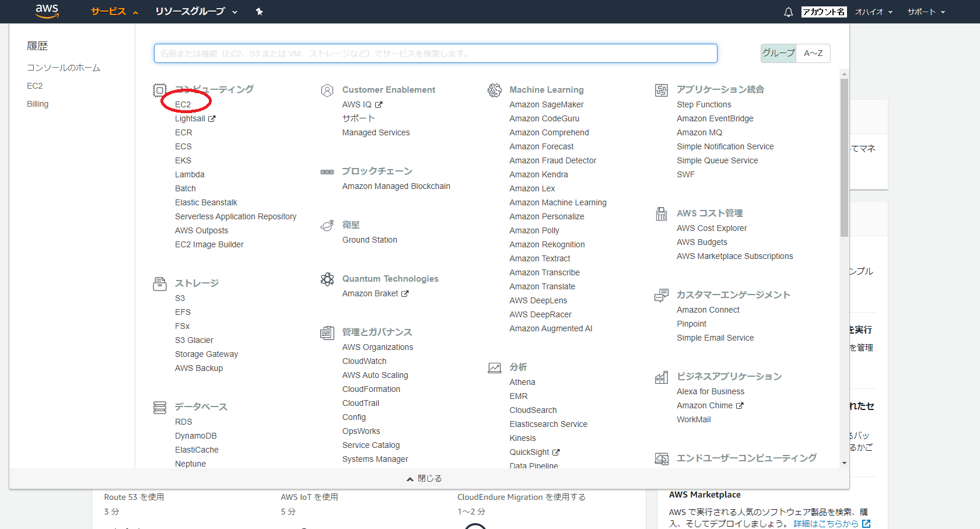Click the ブロックチェーン category icon
This screenshot has width=980, height=529.
pyautogui.click(x=327, y=171)
